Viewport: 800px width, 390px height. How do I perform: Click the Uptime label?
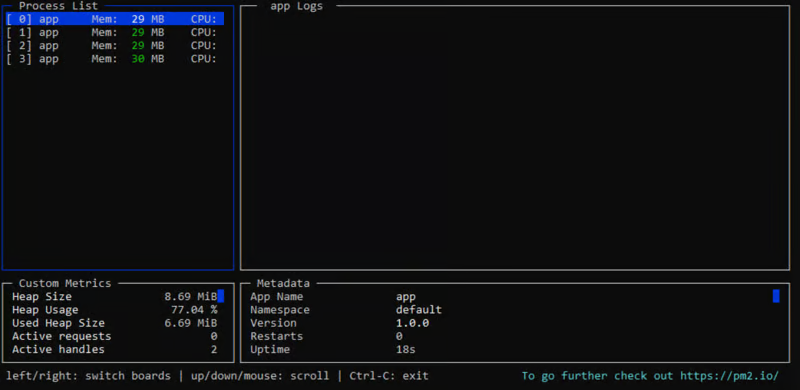tap(270, 350)
